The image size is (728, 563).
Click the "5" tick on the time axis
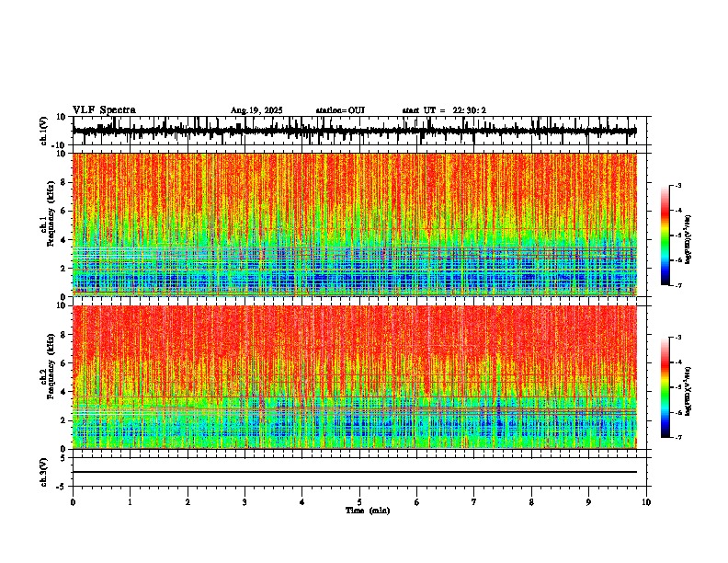[359, 502]
